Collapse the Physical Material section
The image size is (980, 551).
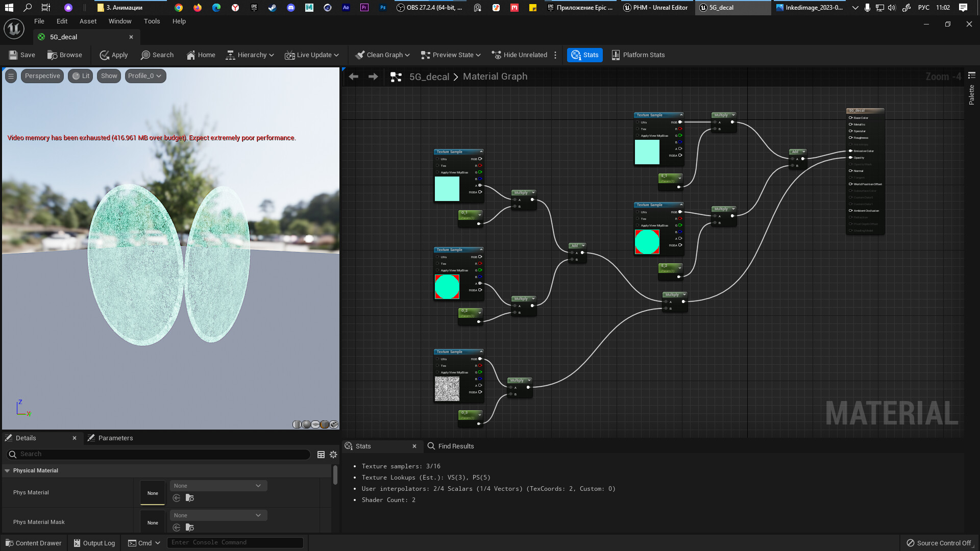tap(7, 470)
